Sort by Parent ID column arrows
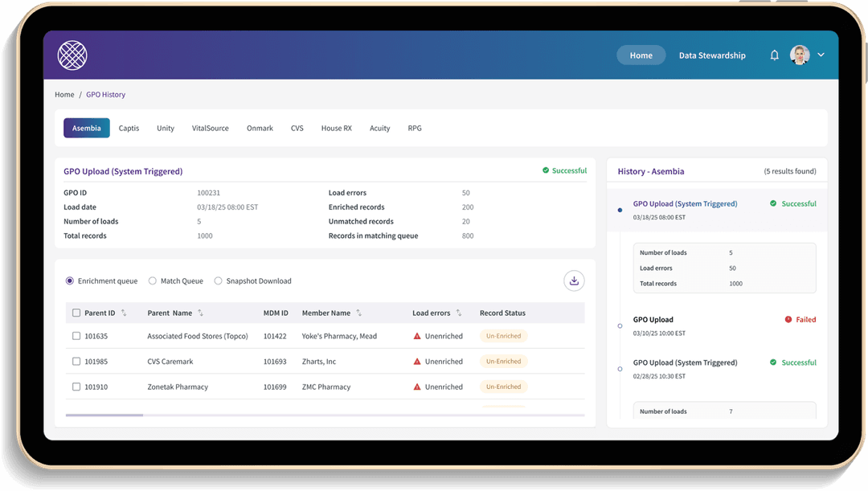Viewport: 868px width, 491px height. [124, 313]
